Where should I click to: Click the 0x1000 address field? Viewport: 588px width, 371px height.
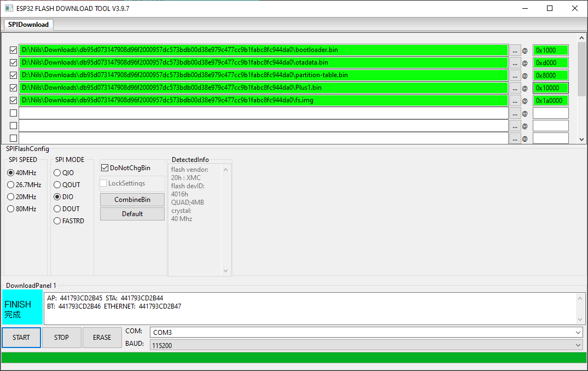pos(550,50)
